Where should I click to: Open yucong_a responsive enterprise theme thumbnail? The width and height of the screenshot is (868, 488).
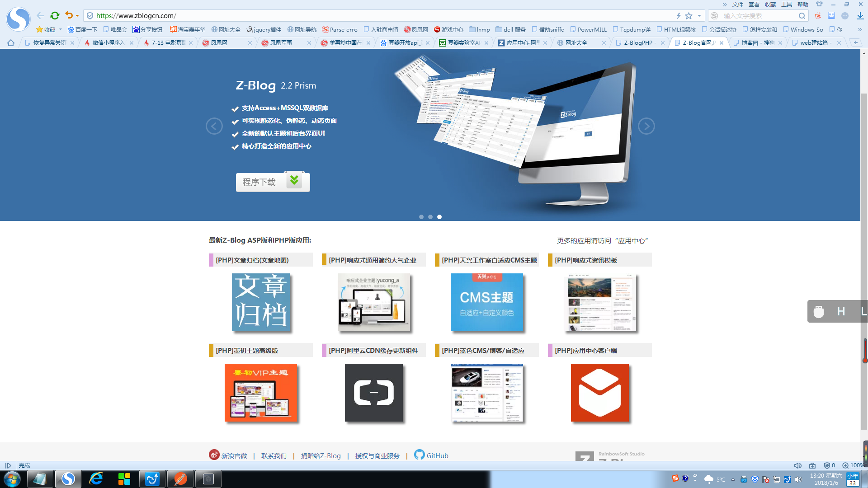pos(374,302)
